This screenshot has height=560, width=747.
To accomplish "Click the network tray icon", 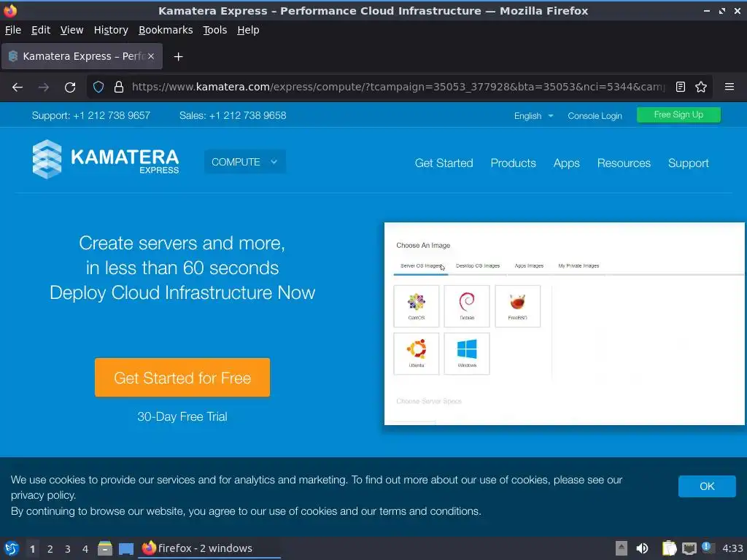I will pos(689,548).
